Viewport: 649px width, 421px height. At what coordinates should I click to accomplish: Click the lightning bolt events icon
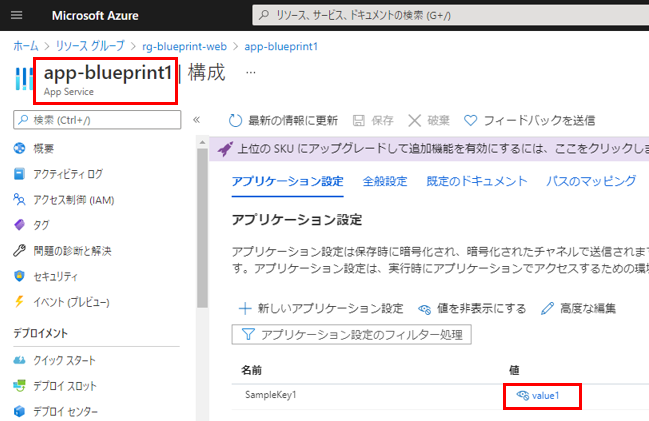19,301
